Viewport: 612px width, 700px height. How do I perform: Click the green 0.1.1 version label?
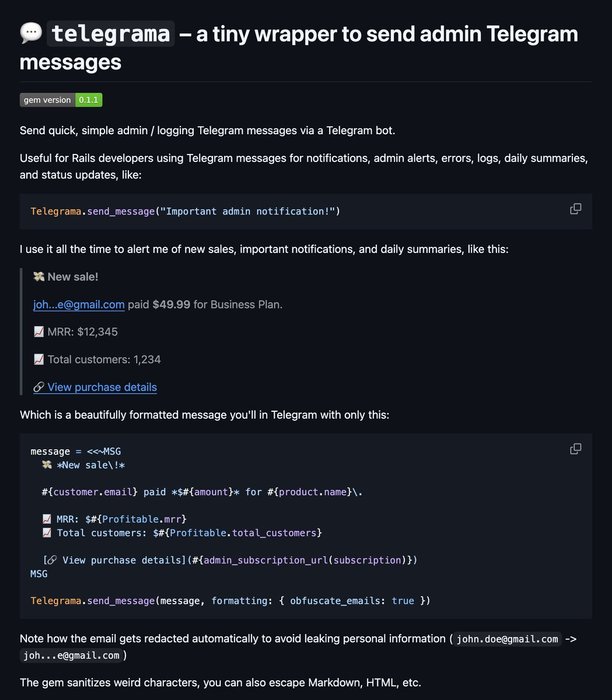[x=88, y=100]
